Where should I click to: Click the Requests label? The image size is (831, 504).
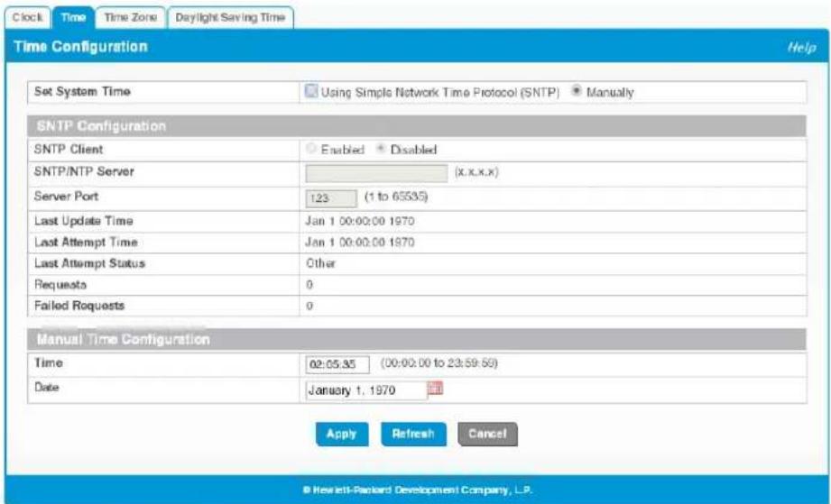pos(60,285)
